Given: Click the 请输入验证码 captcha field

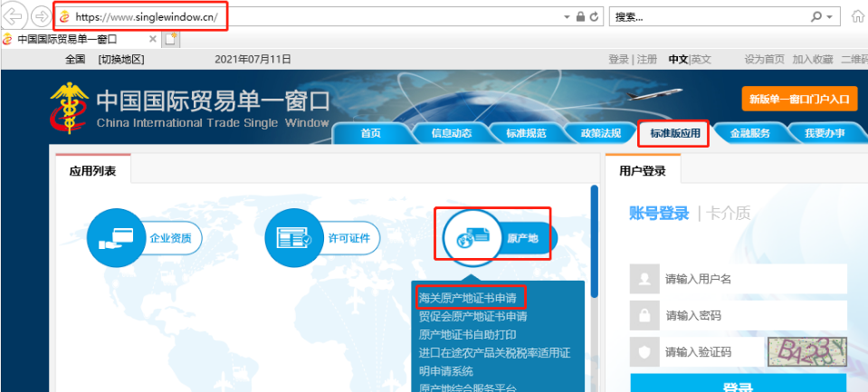Looking at the screenshot, I should 712,352.
